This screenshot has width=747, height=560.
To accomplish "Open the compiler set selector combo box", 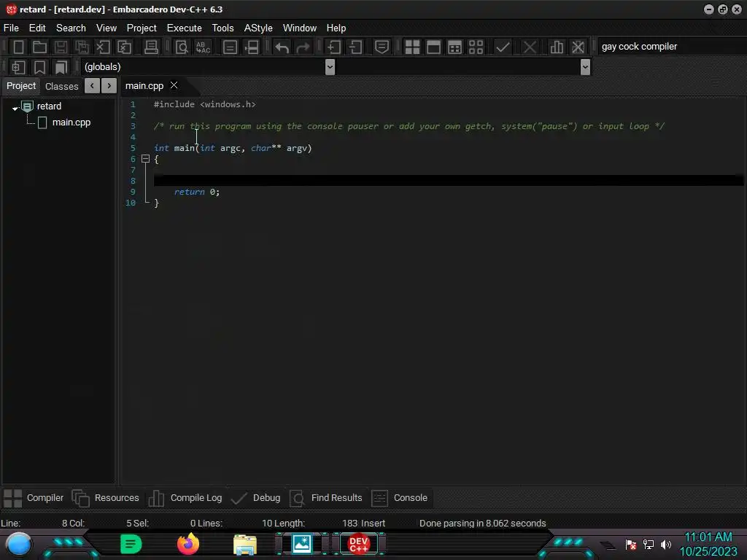I will [671, 47].
